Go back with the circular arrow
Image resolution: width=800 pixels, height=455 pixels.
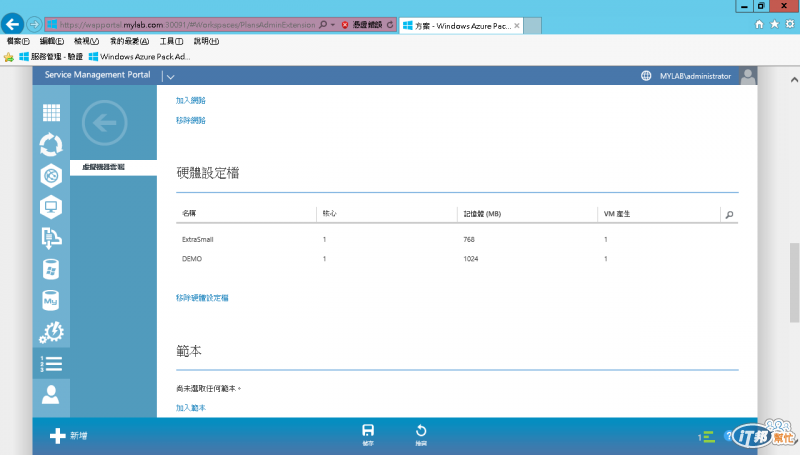105,123
